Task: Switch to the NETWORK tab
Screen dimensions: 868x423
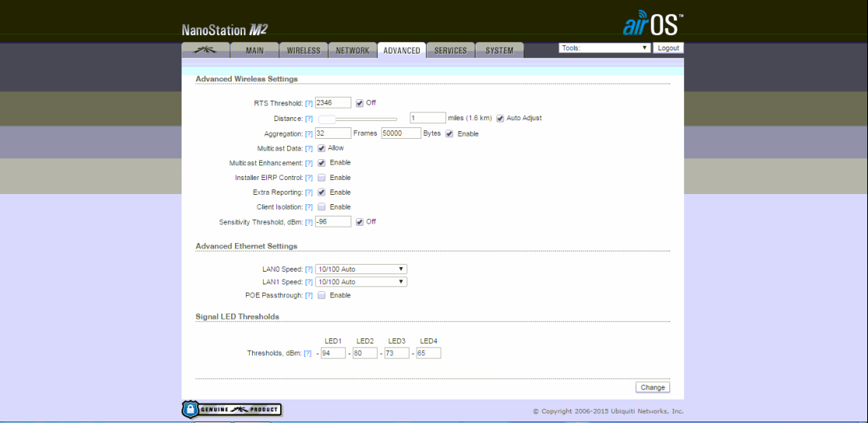Action: point(353,50)
